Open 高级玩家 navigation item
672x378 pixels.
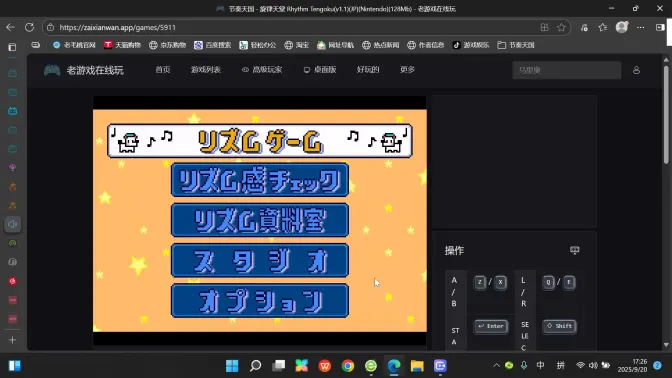262,70
